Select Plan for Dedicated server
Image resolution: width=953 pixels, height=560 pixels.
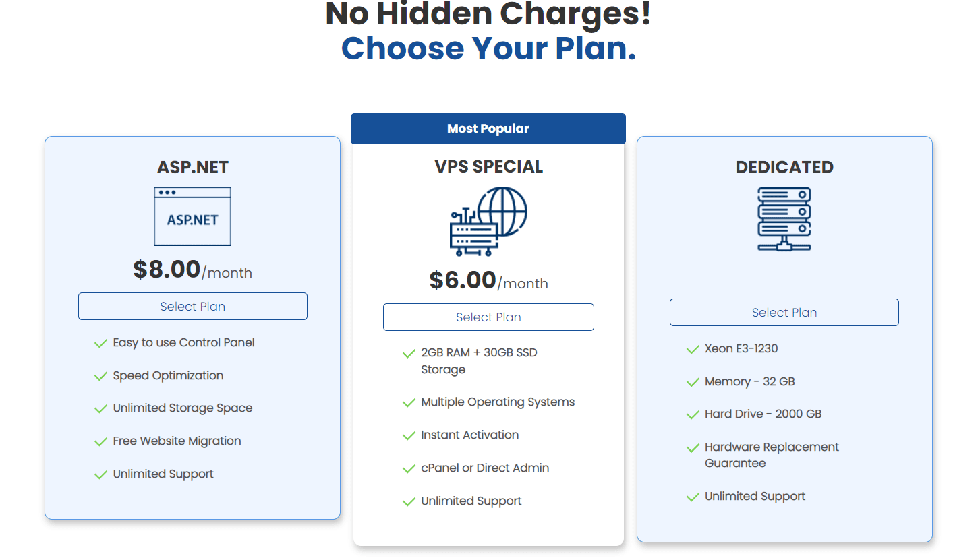point(784,313)
